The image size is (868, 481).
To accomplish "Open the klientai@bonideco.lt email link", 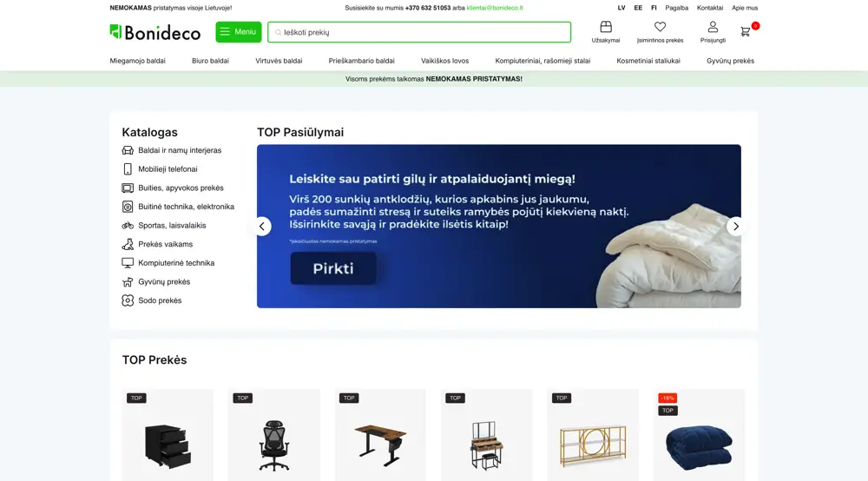I will point(495,8).
